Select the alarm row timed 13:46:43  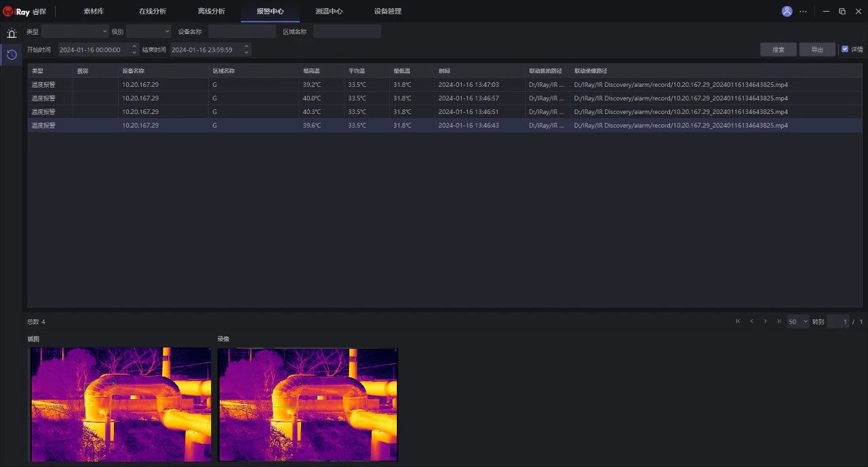tap(445, 126)
